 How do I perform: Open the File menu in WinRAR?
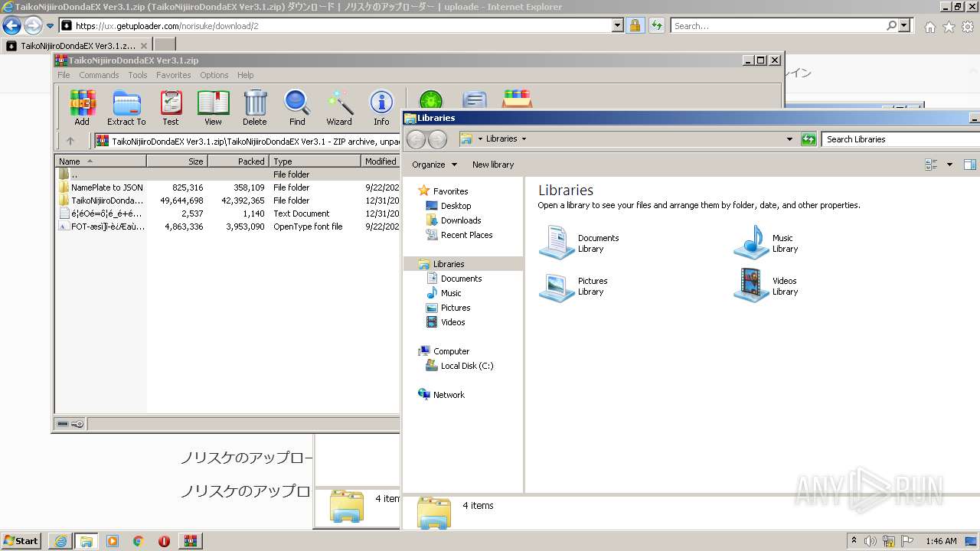(64, 75)
